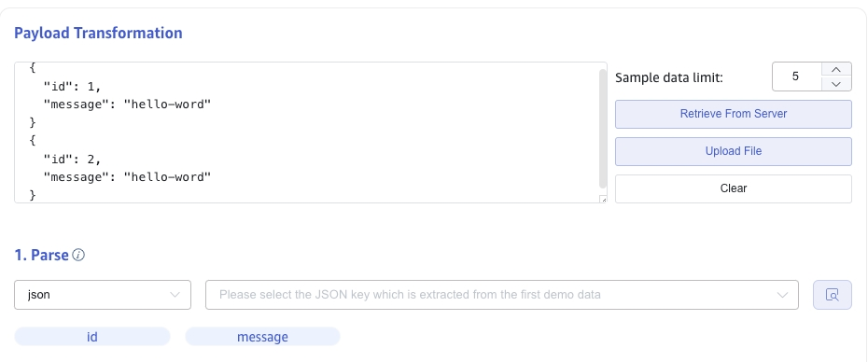Click the Sample data limit label
The image size is (868, 362).
coord(668,77)
